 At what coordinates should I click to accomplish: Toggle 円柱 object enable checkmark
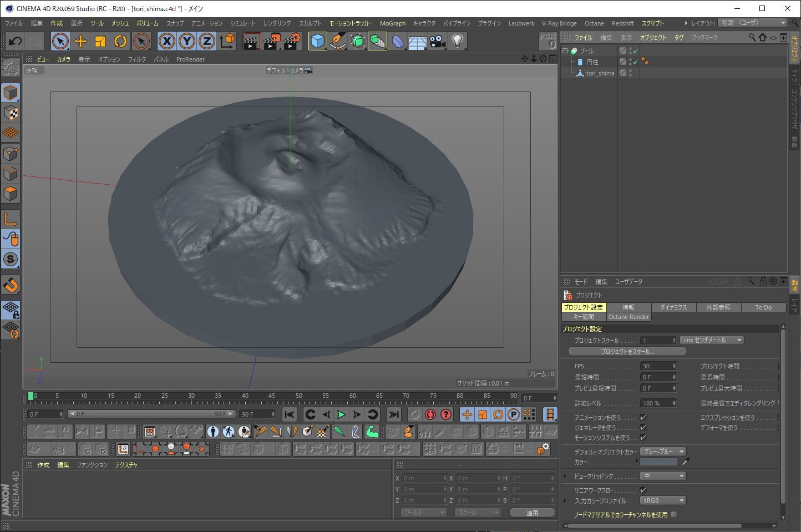pos(635,62)
